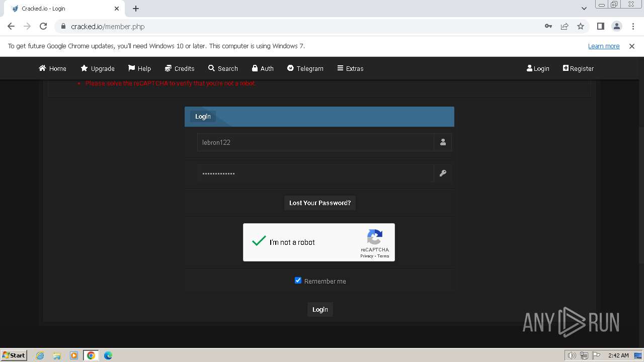Go to Home in the navbar
This screenshot has width=644, height=362.
pyautogui.click(x=52, y=68)
